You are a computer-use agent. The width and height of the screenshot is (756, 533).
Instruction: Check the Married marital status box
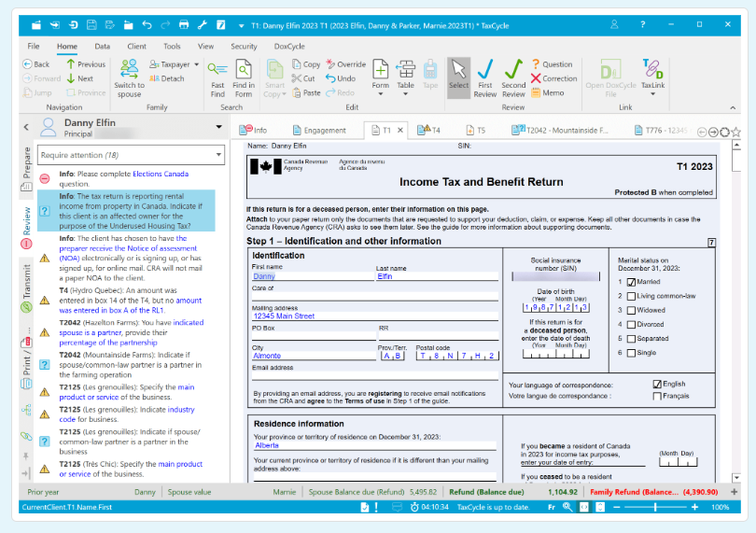pos(631,282)
